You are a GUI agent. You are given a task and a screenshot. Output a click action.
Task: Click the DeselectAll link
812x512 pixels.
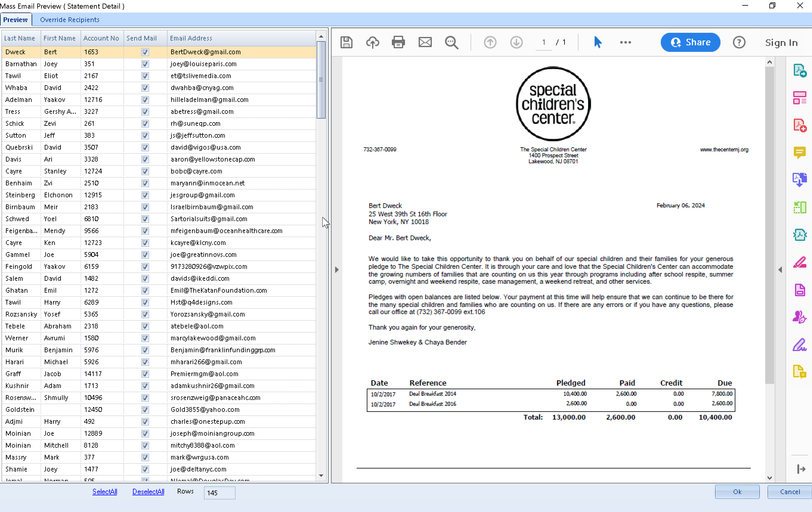(148, 492)
